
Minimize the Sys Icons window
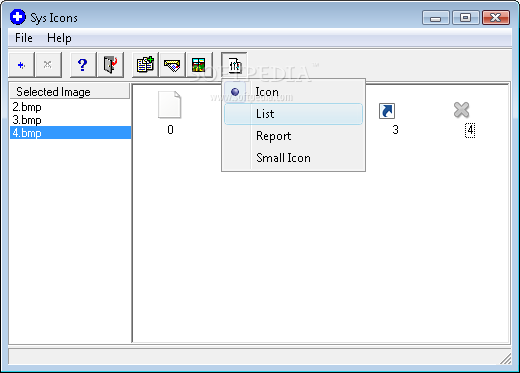tap(436, 18)
